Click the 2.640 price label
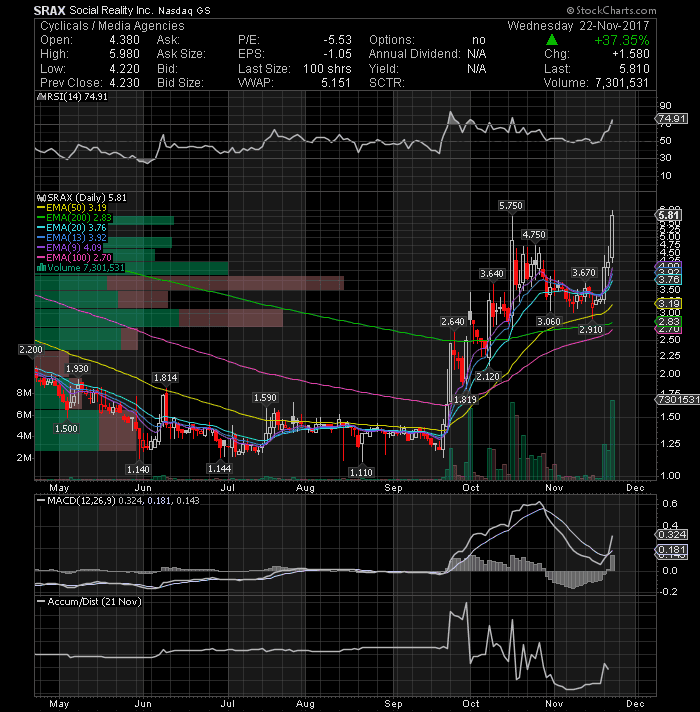 click(x=453, y=321)
